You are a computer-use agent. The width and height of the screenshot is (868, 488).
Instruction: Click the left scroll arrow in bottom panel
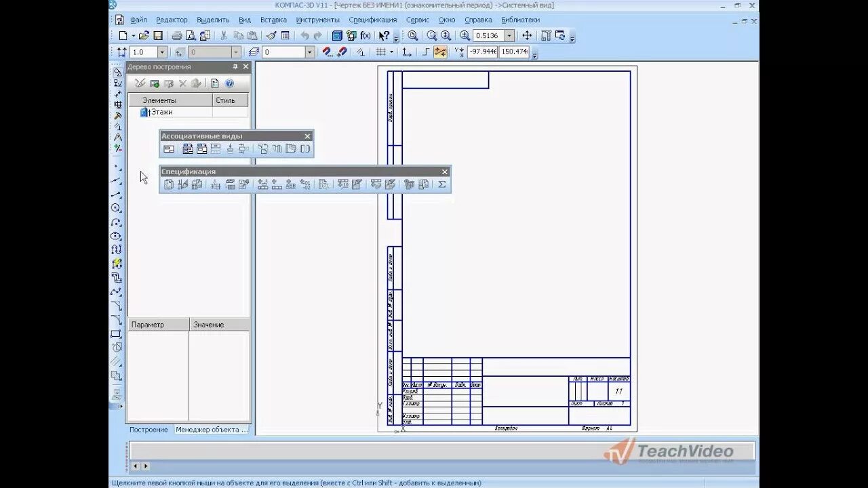tap(135, 466)
